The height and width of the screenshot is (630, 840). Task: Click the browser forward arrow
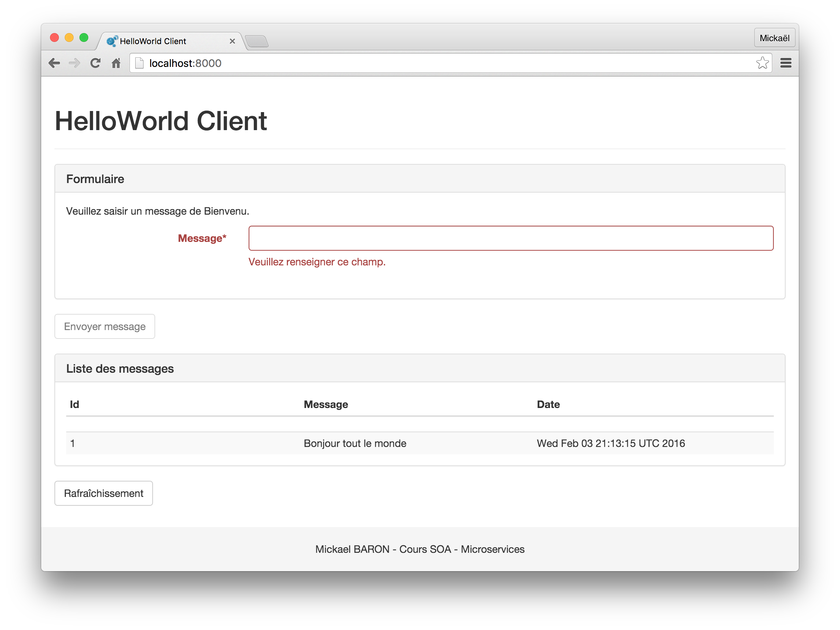(x=75, y=63)
